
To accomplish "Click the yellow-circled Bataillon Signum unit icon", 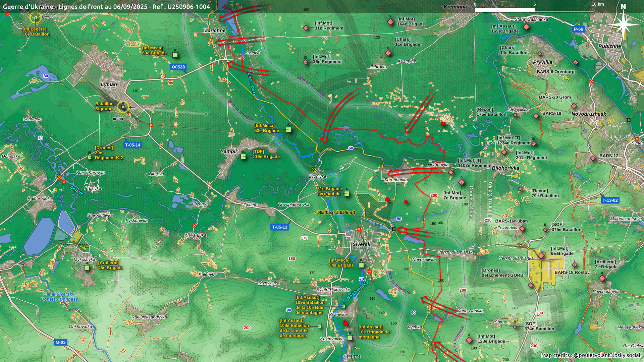I will [x=123, y=107].
